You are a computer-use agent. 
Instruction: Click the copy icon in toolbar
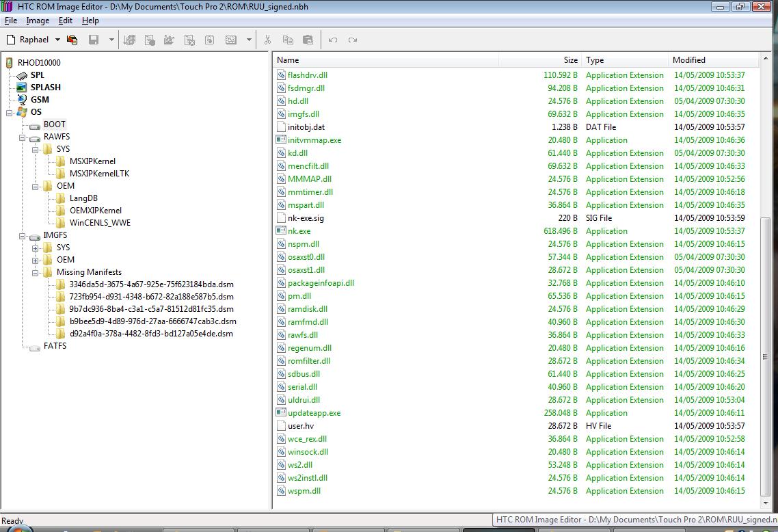click(288, 40)
